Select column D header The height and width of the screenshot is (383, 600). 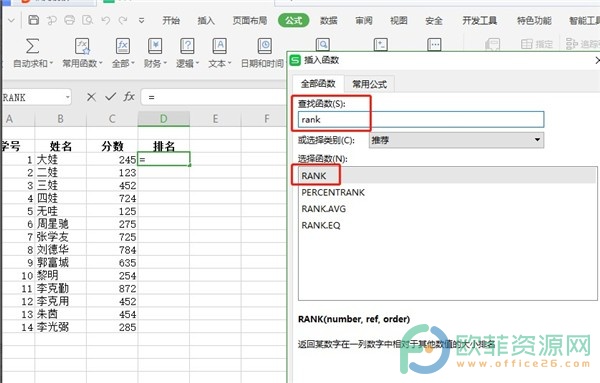tap(164, 119)
